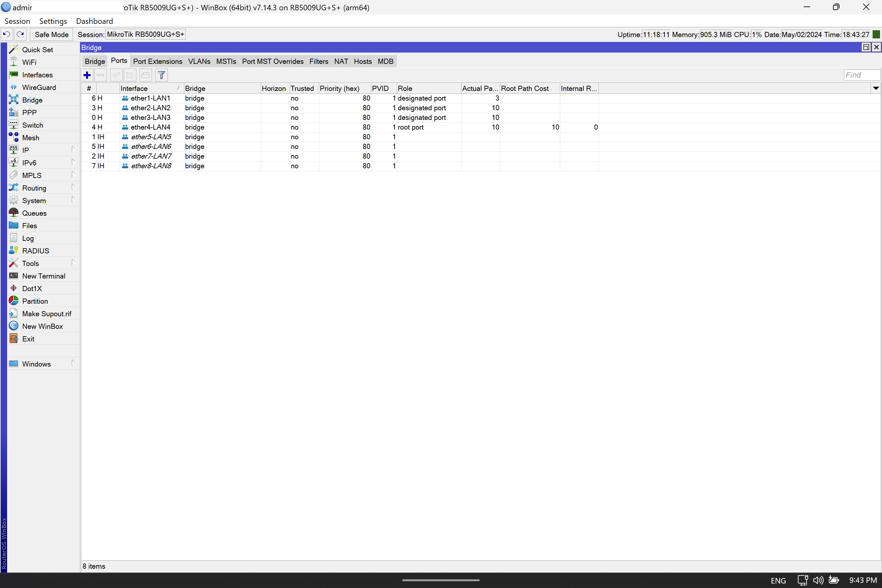
Task: Open the Queues window
Action: point(43,213)
